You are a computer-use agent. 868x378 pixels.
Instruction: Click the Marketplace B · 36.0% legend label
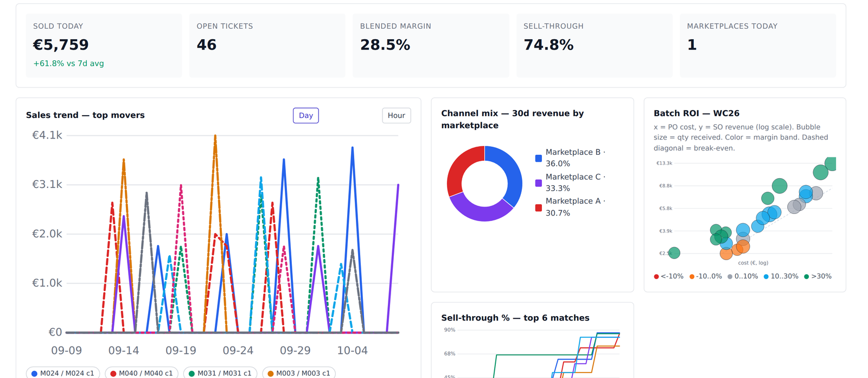tap(576, 158)
